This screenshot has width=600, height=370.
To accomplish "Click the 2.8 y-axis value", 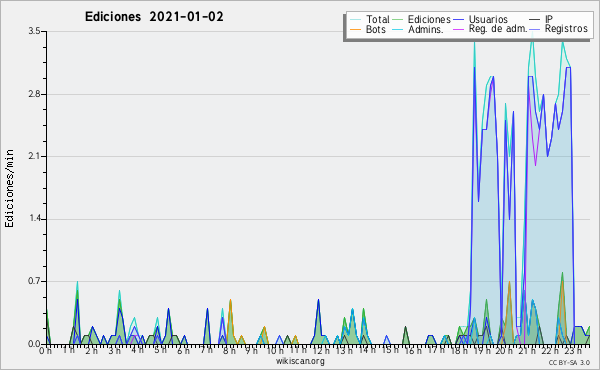I will pos(34,94).
